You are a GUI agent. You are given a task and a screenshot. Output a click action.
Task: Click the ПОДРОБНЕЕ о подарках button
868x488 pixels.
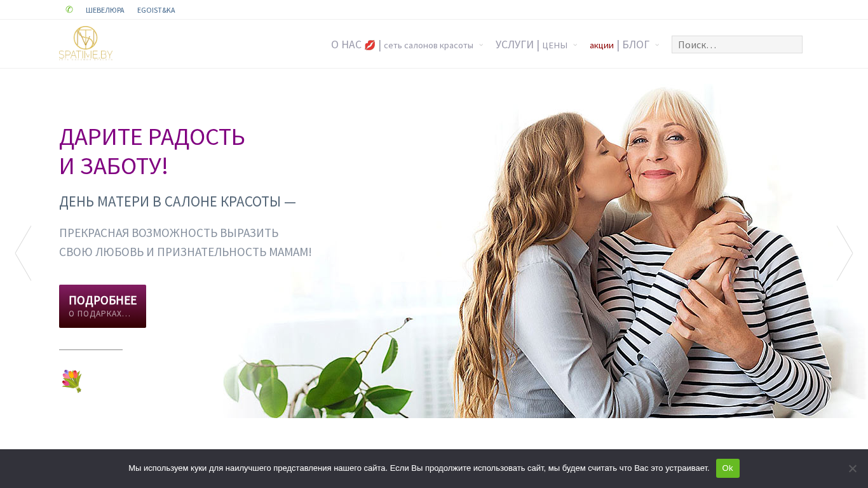[102, 306]
